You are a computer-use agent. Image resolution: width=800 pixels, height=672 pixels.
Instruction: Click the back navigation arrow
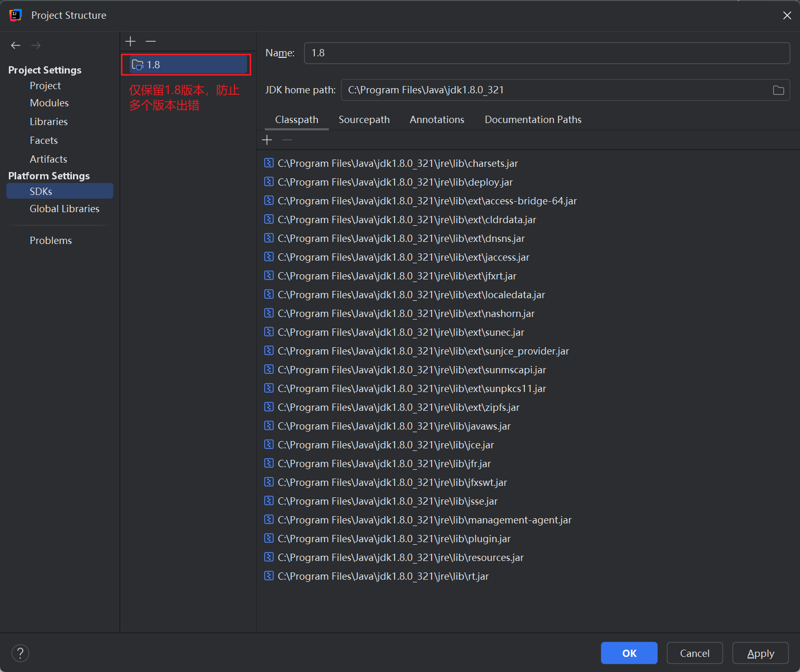click(16, 45)
